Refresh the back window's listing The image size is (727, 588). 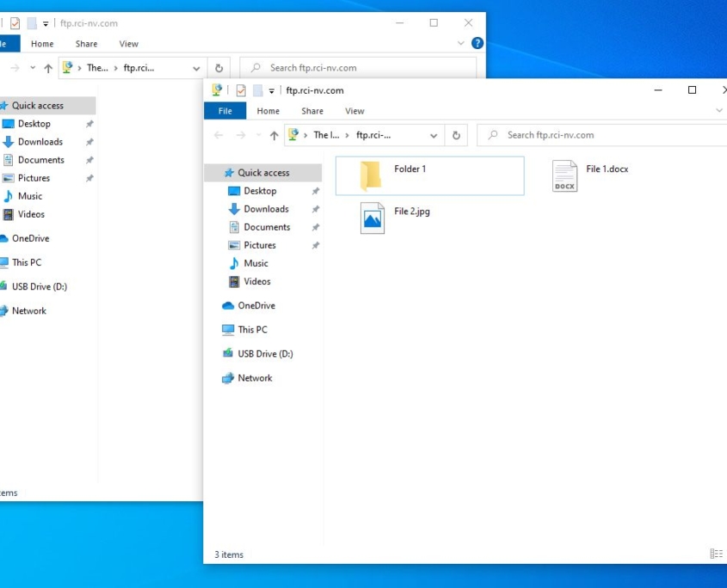click(219, 68)
